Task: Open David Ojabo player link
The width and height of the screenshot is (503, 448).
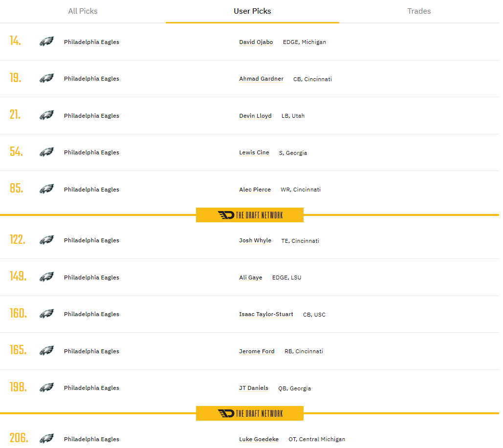Action: coord(256,42)
